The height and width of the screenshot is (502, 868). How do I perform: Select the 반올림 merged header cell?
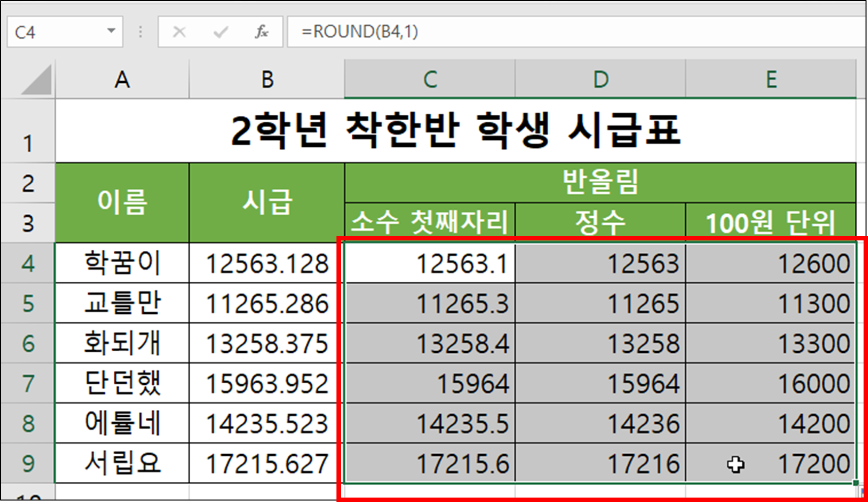coord(601,181)
